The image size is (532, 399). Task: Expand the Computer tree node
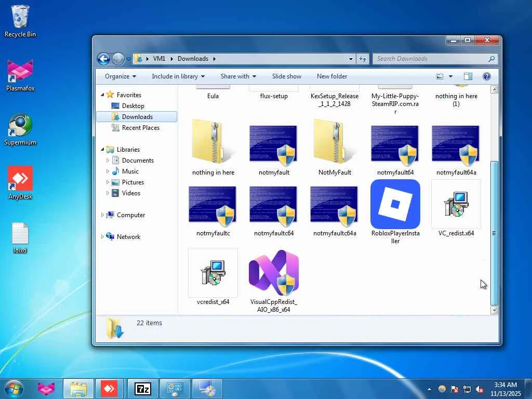point(102,215)
